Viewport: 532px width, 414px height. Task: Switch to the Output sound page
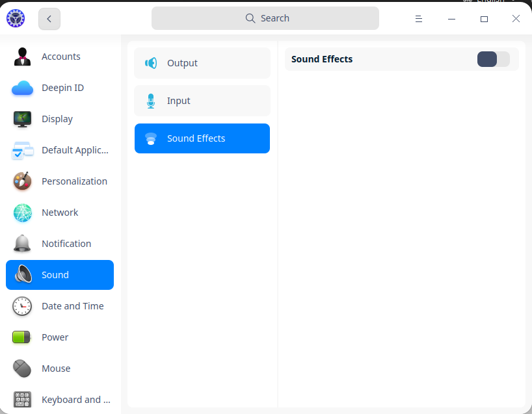point(202,63)
